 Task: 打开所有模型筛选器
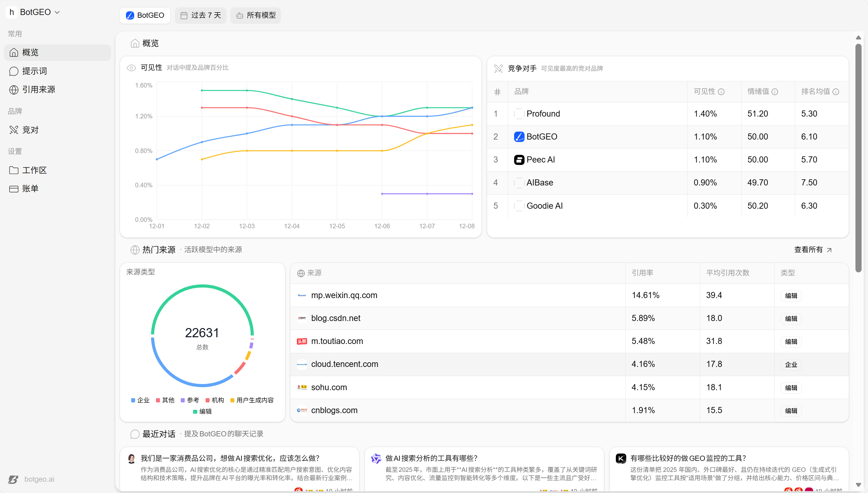point(256,15)
